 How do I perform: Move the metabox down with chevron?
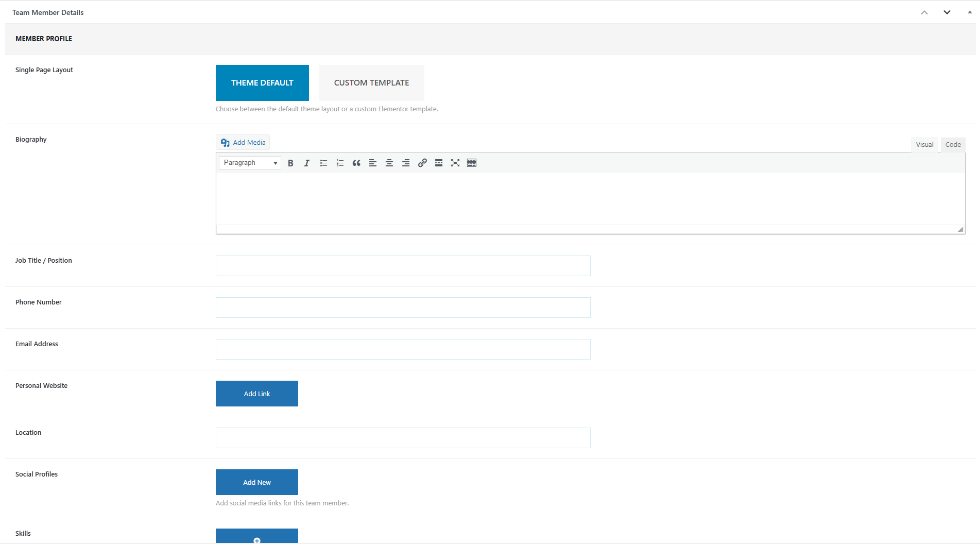pos(947,12)
